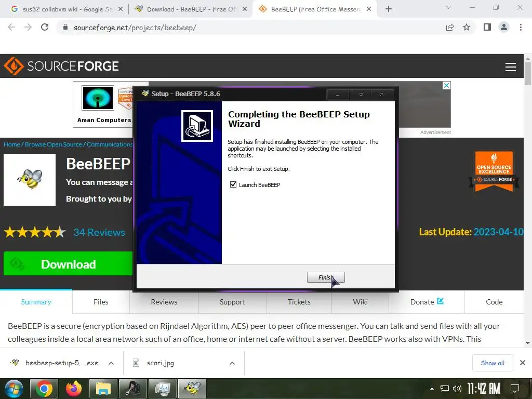Click the taskbar clock 11:42 AM
This screenshot has width=532, height=399.
(x=484, y=389)
